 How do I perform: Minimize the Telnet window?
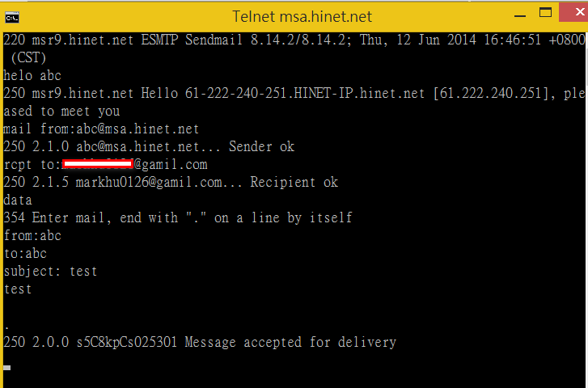pos(520,15)
